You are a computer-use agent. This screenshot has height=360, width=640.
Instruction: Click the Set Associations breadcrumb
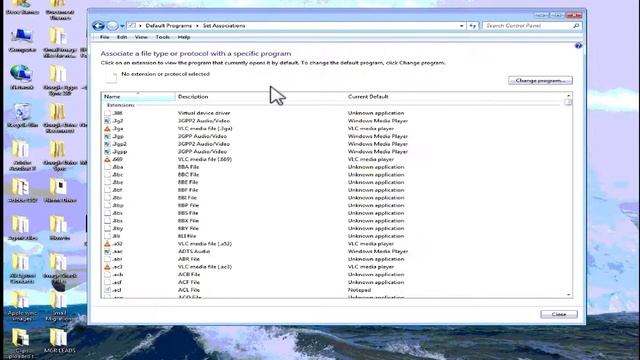(x=224, y=26)
